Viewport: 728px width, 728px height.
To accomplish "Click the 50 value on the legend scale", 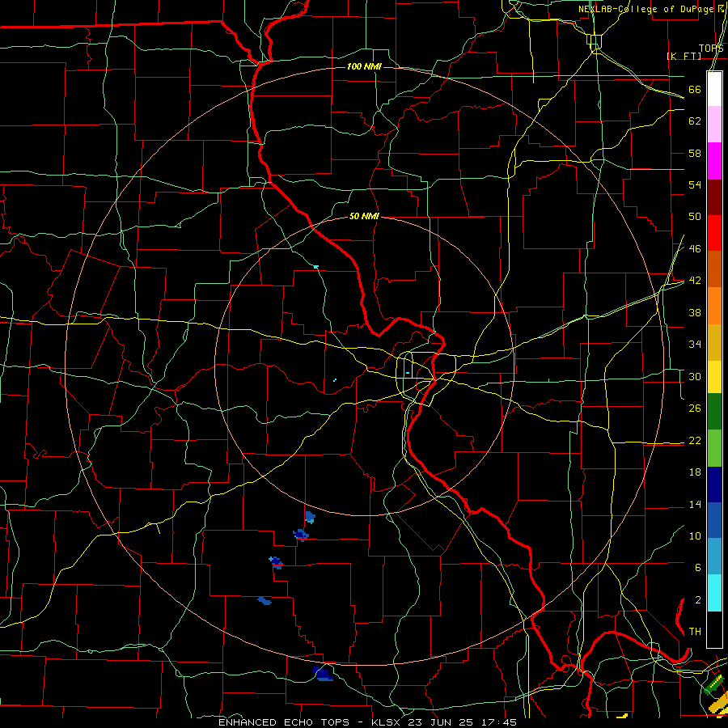I will pos(695,217).
